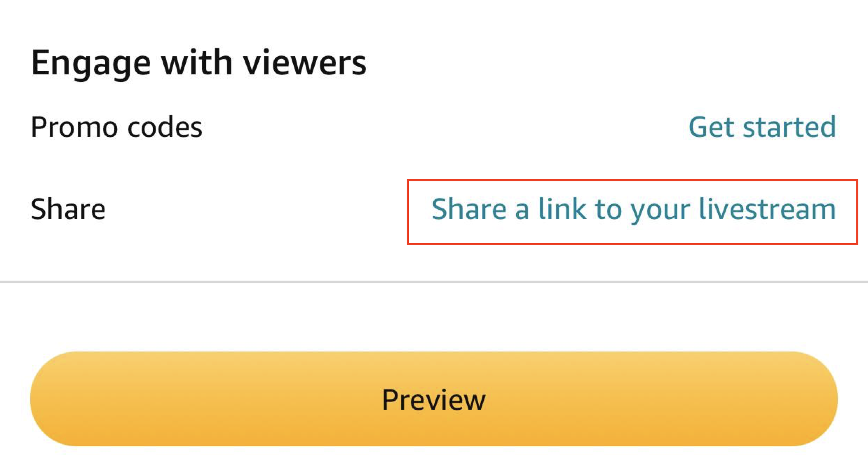Click the word 'viewers' in the section title
The width and height of the screenshot is (868, 475).
(x=305, y=63)
